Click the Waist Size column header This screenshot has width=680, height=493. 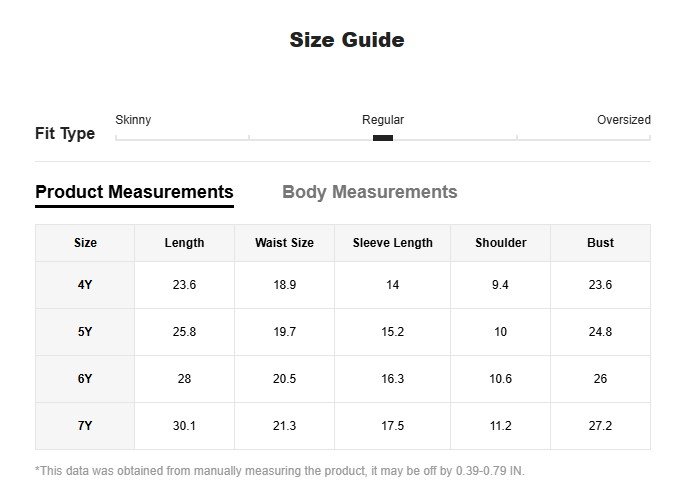[x=284, y=243]
